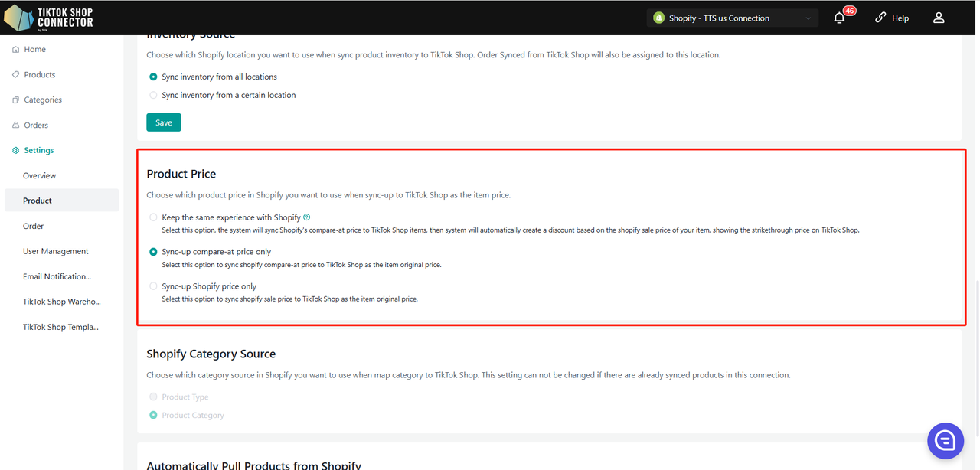This screenshot has width=980, height=470.
Task: Open the user profile icon
Action: point(939,18)
